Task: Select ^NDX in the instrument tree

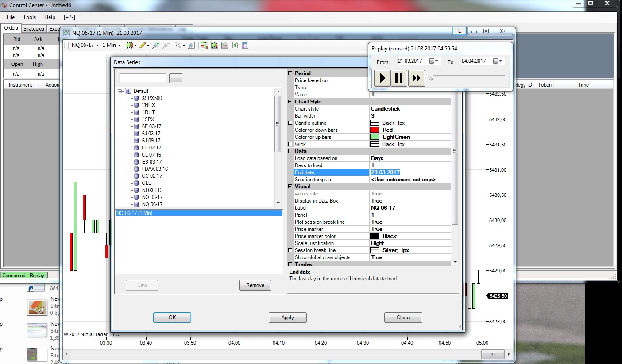Action: [x=148, y=105]
